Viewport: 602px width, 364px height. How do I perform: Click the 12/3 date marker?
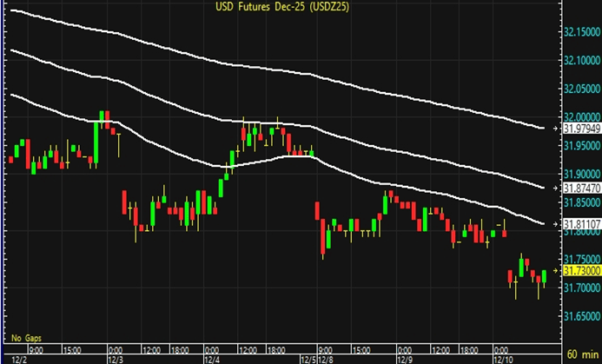114,357
